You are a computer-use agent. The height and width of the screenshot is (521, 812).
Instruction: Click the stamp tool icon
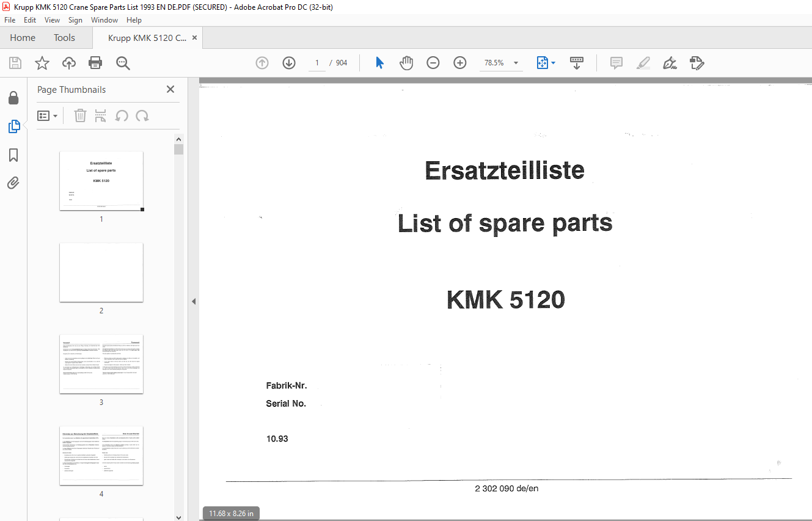click(697, 63)
